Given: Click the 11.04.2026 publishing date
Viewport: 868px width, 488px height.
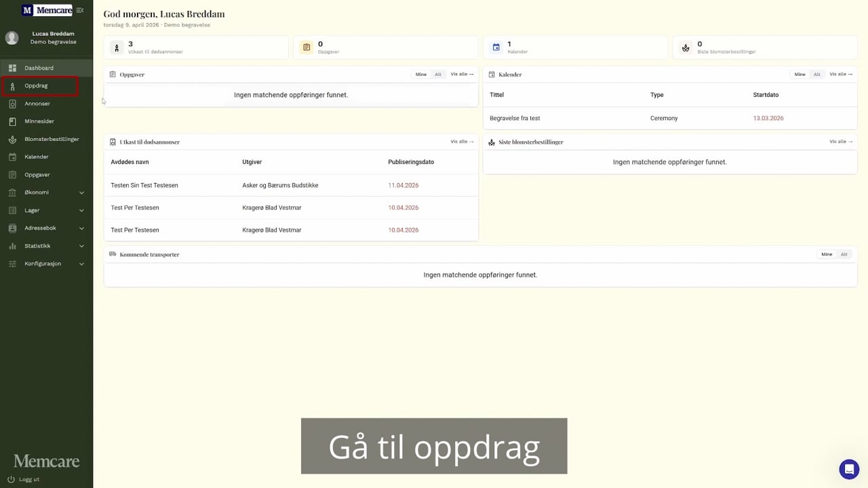Looking at the screenshot, I should (x=403, y=185).
